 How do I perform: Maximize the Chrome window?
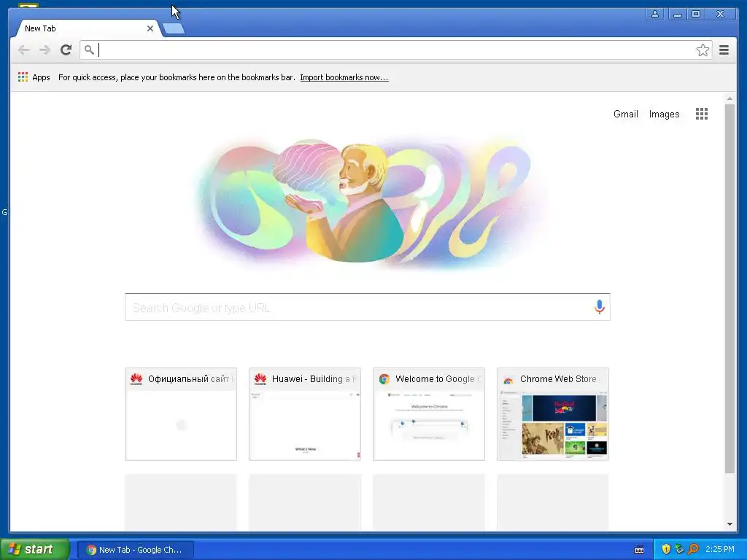695,14
